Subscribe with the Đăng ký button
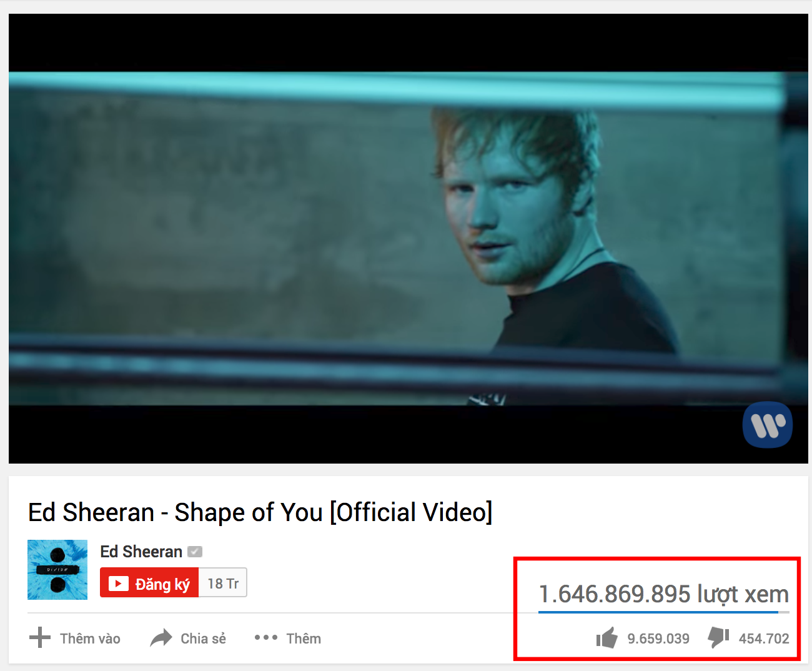812x671 pixels. click(149, 582)
